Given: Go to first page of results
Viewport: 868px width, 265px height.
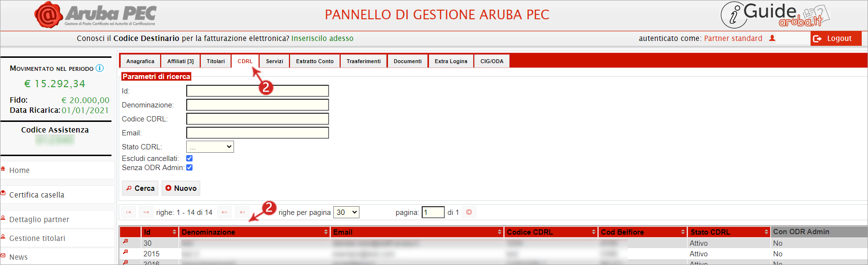Looking at the screenshot, I should [x=128, y=212].
